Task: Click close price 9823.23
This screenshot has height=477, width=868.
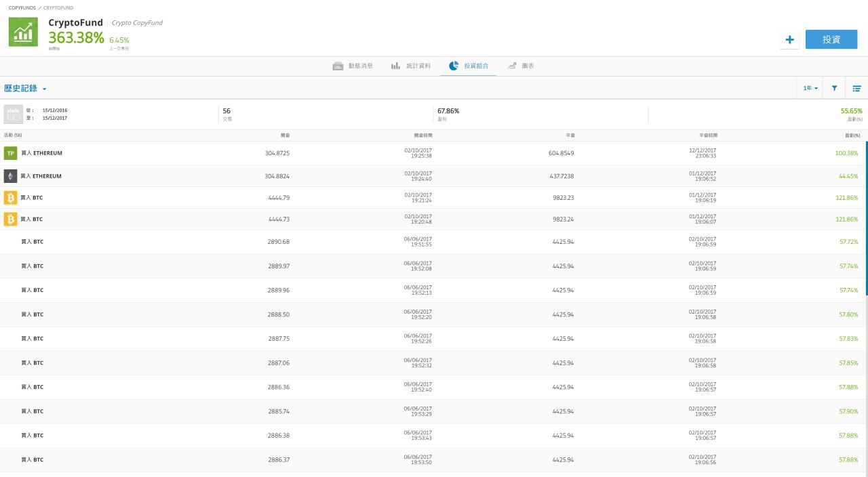Action: tap(563, 198)
